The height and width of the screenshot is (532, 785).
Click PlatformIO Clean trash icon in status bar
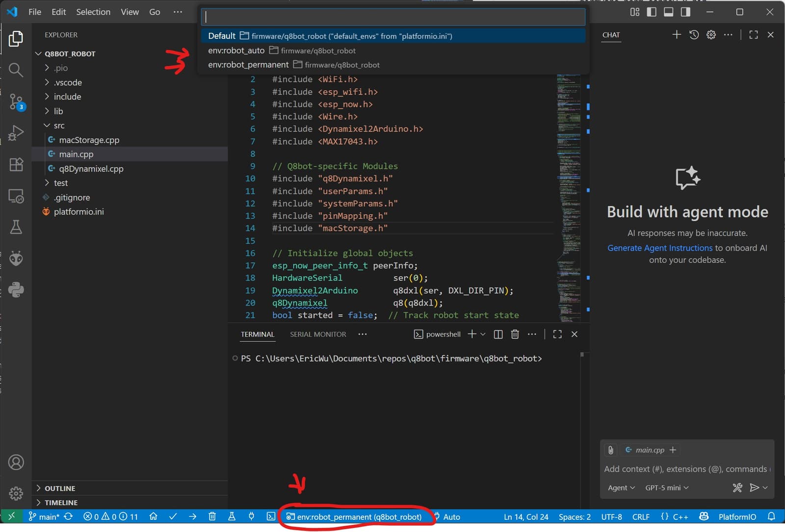point(212,516)
